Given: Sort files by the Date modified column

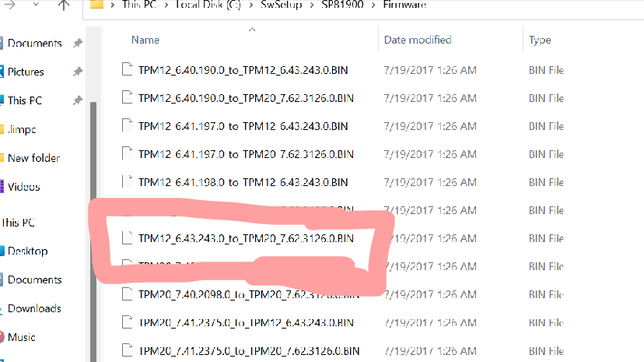Looking at the screenshot, I should coord(418,40).
